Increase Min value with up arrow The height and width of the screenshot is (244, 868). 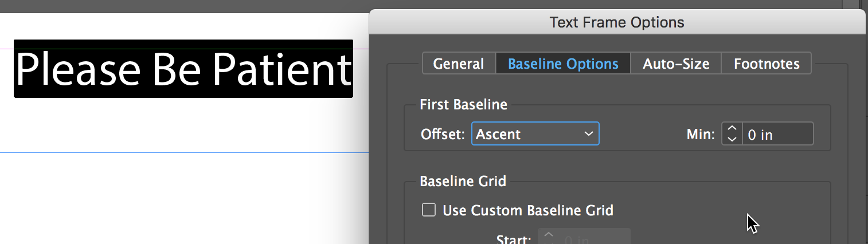pyautogui.click(x=732, y=129)
